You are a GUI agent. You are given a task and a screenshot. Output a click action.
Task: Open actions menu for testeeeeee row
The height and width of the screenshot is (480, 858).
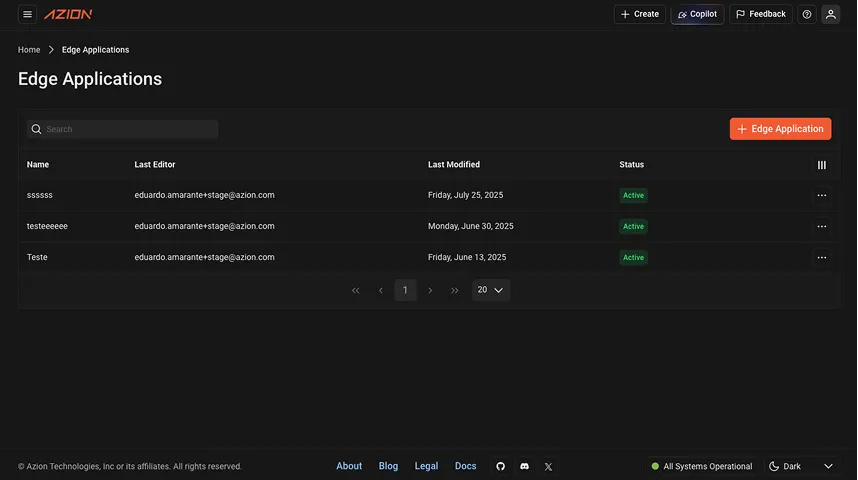point(821,227)
